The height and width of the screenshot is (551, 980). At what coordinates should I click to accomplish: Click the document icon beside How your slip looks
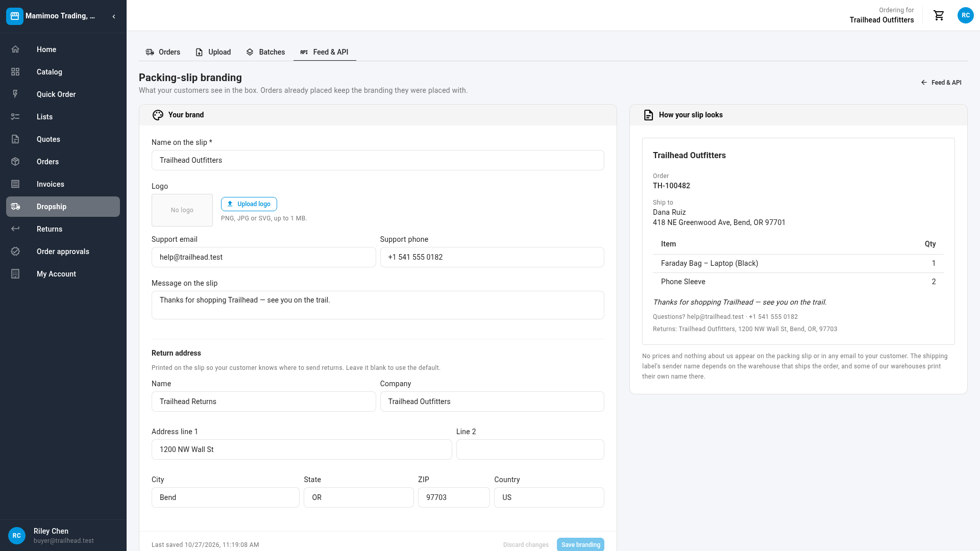[648, 115]
